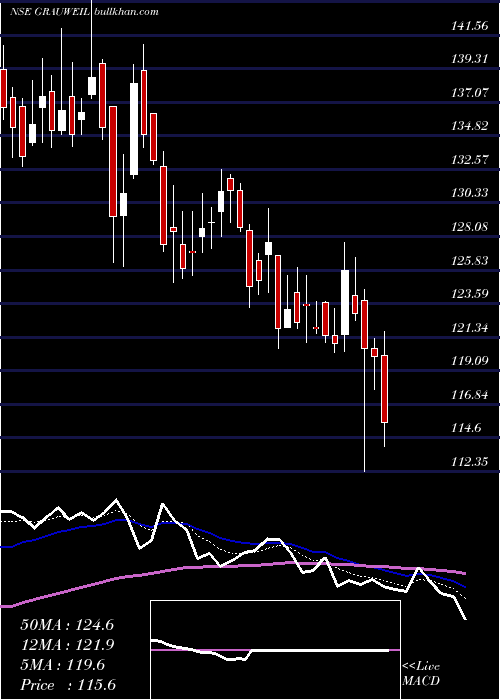
Task: Click the 5MA : 119.6 readout
Action: tap(62, 665)
